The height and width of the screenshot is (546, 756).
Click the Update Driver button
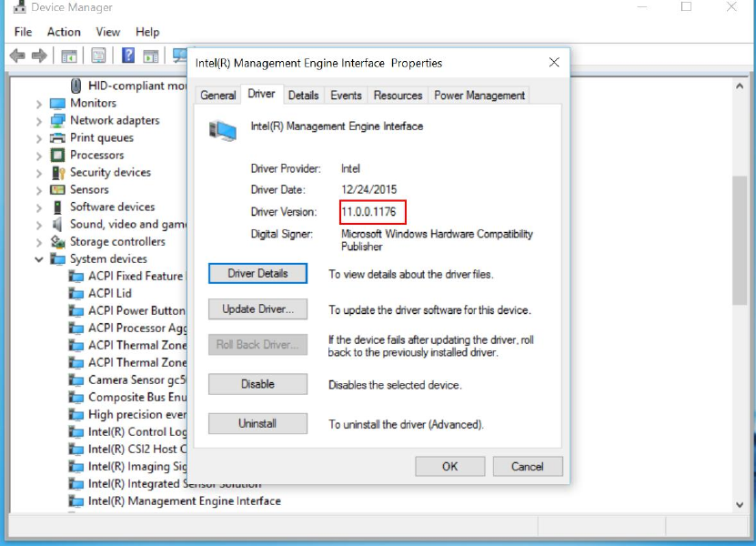point(257,309)
